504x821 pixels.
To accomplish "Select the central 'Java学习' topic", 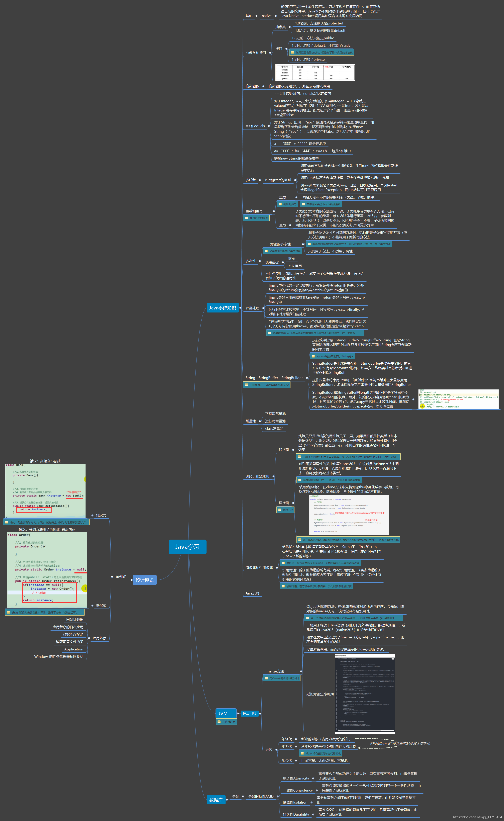I will 187,547.
